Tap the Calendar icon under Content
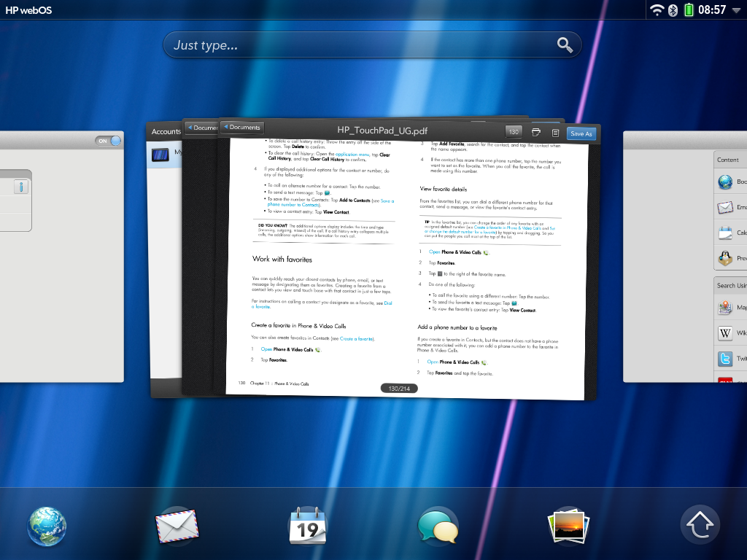747x560 pixels. coord(725,233)
